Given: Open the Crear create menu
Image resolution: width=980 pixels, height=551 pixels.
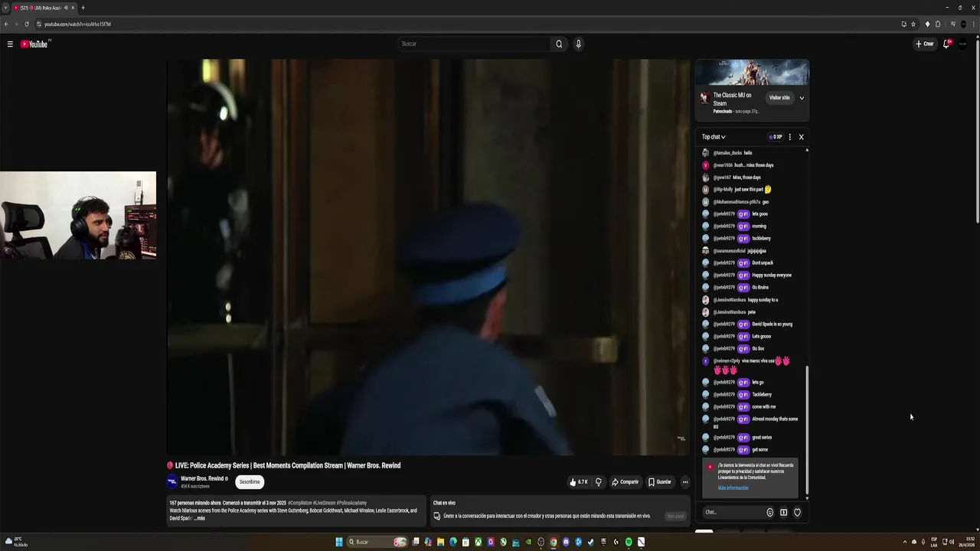Looking at the screenshot, I should pos(925,44).
